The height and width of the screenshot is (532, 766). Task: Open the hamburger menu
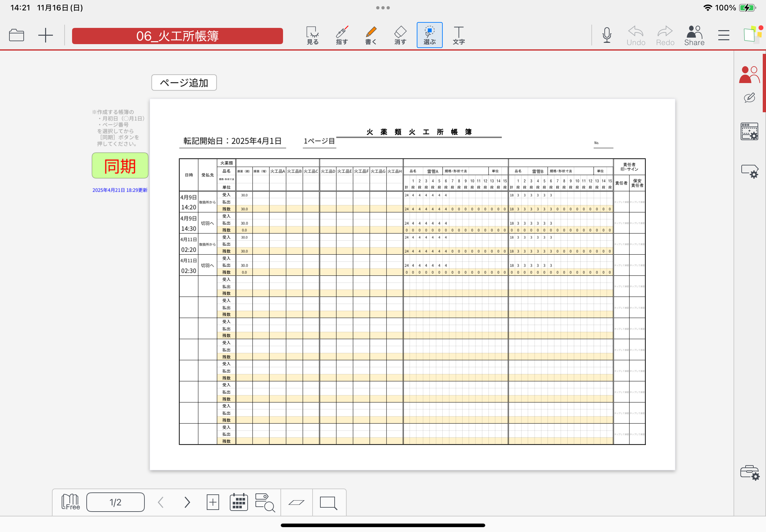tap(723, 35)
